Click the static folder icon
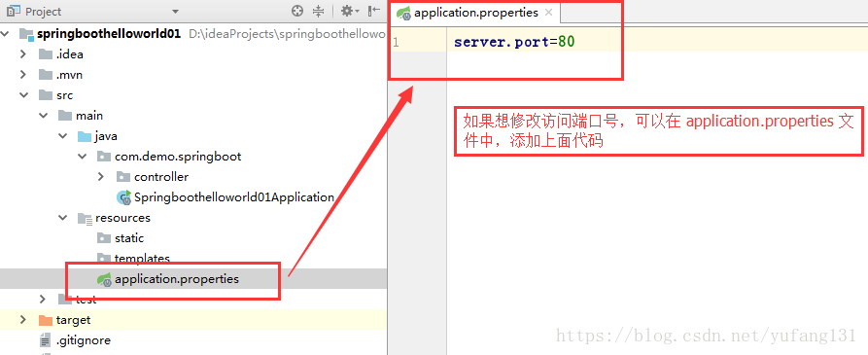Screen dimensions: 868x355 pos(104,238)
